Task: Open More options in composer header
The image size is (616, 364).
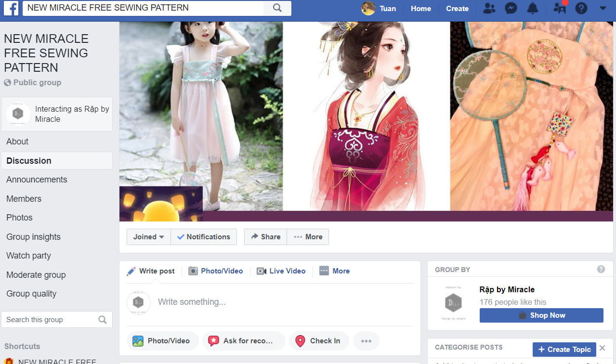Action: tap(335, 271)
